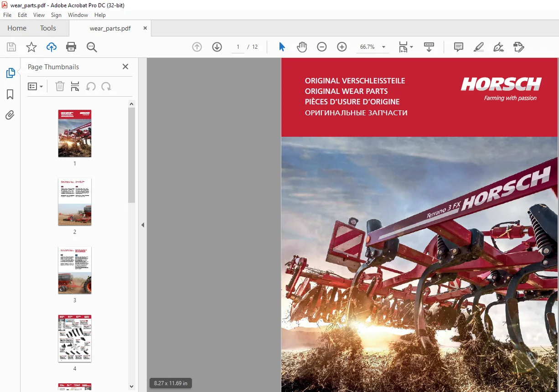Zoom out with the minus icon
This screenshot has height=392, width=559.
point(322,47)
